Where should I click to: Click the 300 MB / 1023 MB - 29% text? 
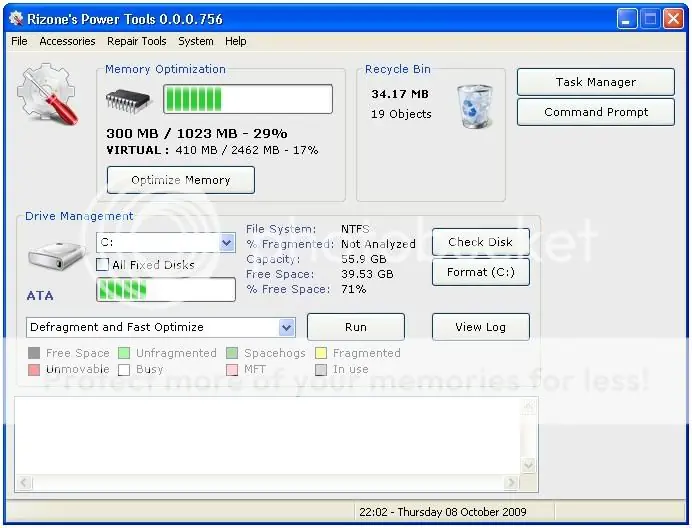[x=197, y=133]
